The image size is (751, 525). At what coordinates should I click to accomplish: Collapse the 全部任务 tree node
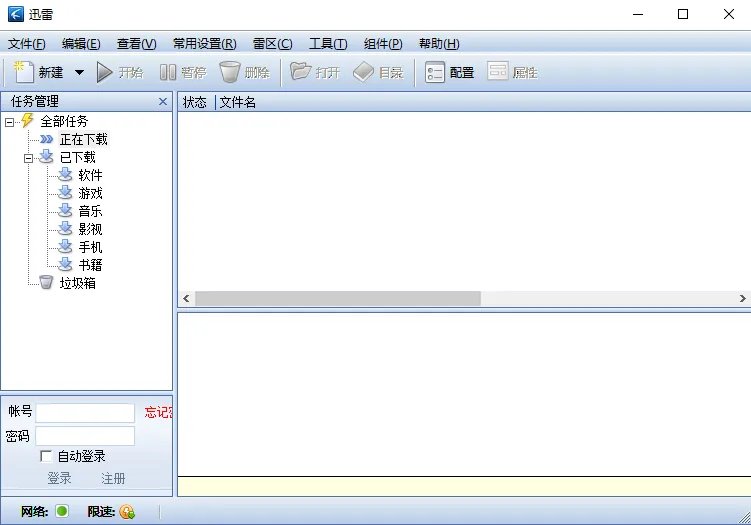(10, 122)
